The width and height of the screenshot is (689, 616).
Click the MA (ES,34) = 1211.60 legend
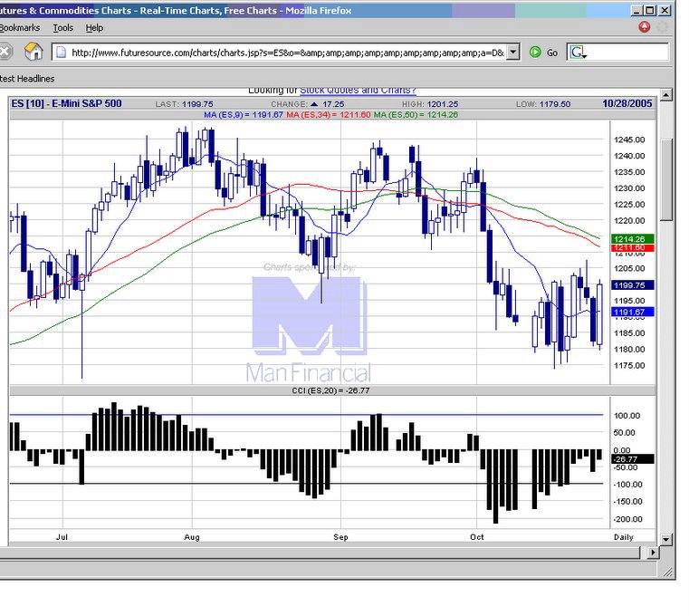329,115
